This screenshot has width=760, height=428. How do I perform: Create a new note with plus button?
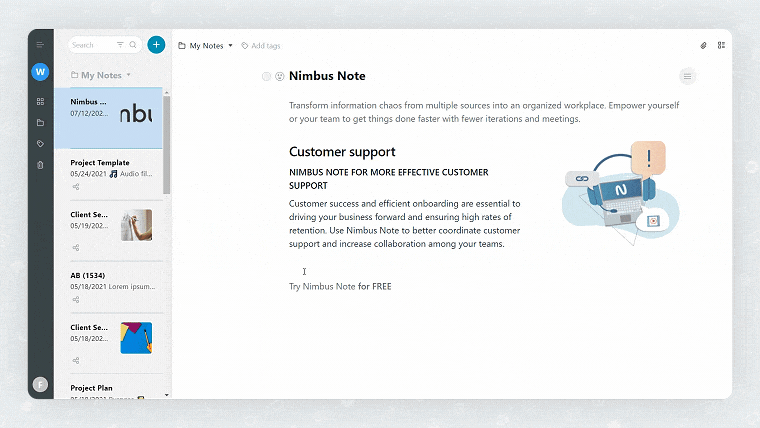click(156, 45)
